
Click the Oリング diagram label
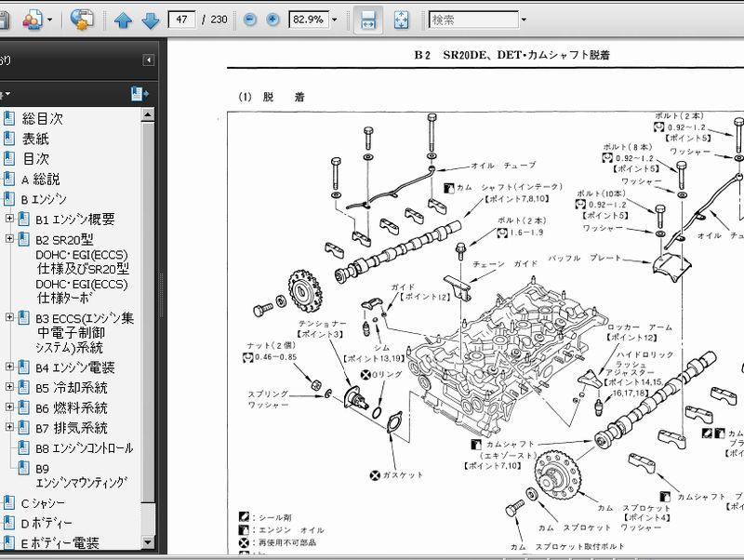click(387, 375)
